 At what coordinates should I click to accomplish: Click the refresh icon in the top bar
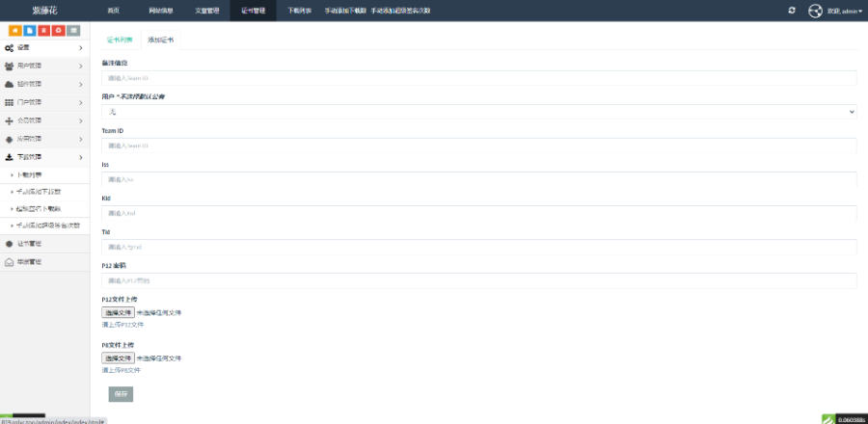[792, 11]
